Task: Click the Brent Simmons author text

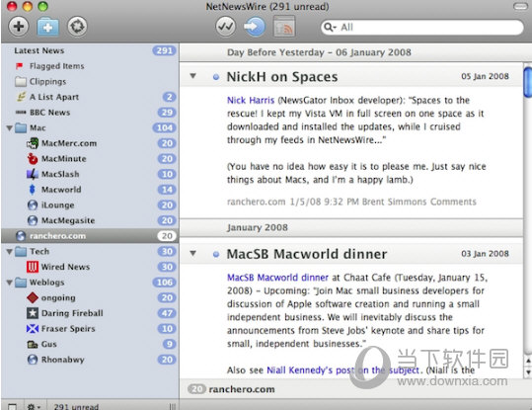Action: pos(394,202)
